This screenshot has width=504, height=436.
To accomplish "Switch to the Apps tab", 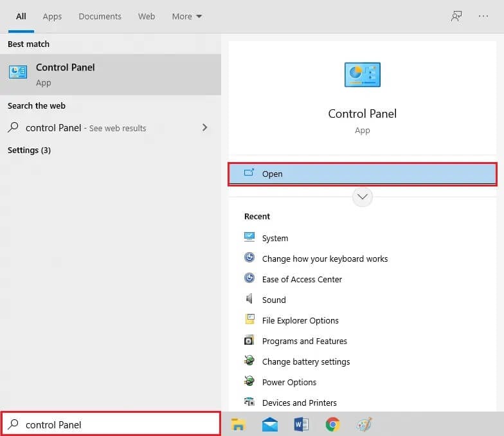I will [x=52, y=17].
